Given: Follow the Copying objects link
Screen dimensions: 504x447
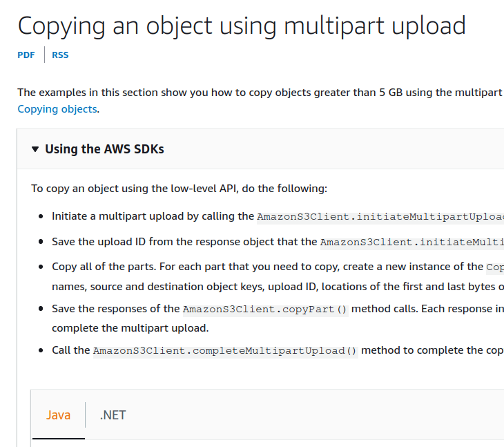Looking at the screenshot, I should click(x=57, y=109).
